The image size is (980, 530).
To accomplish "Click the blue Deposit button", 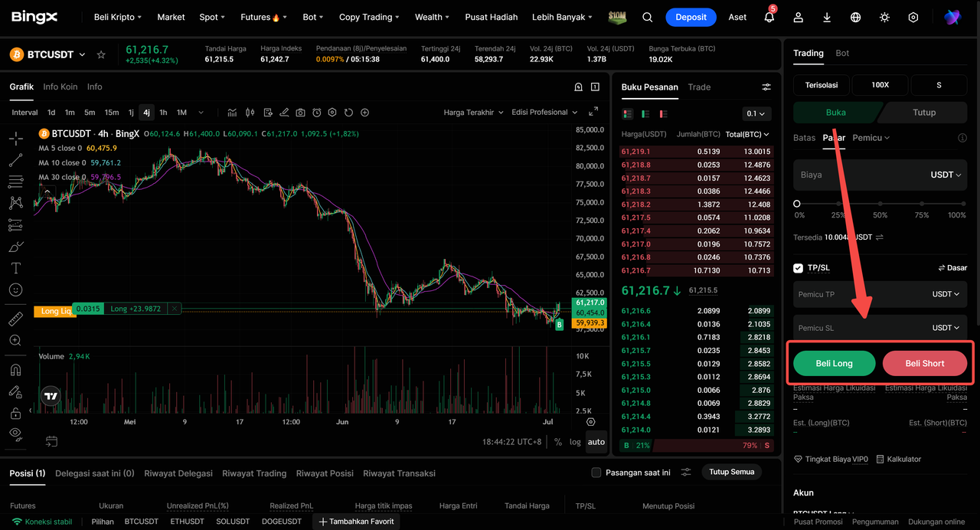I will [691, 17].
